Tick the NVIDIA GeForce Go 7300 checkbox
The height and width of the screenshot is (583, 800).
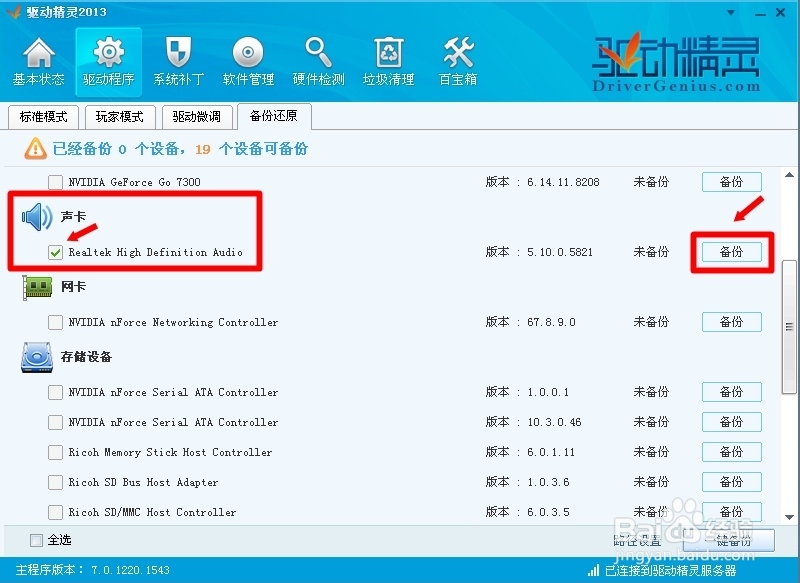point(55,182)
